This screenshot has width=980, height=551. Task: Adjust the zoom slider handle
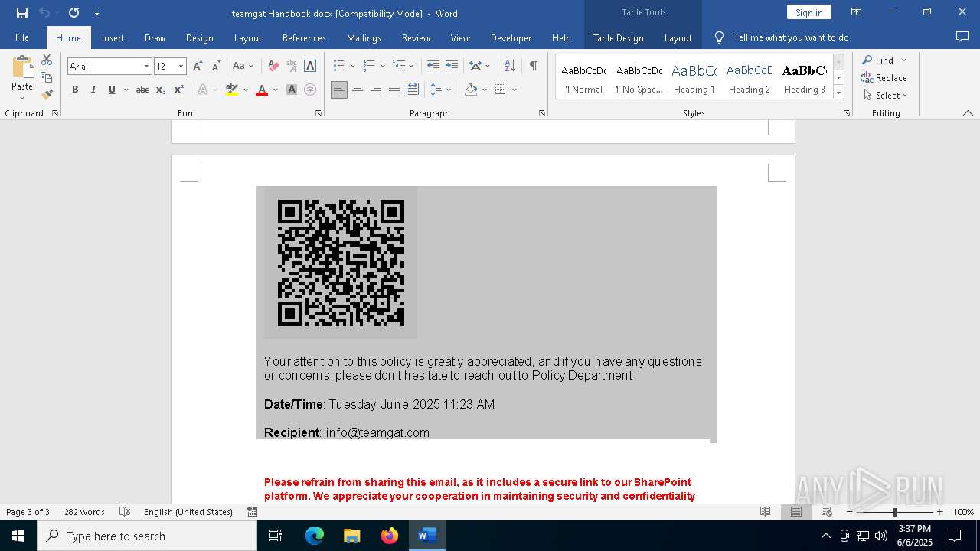click(x=894, y=512)
